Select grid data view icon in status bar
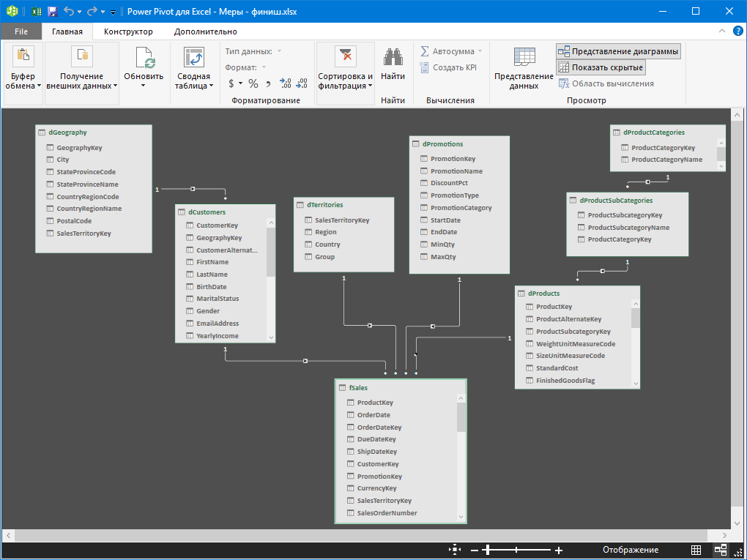This screenshot has width=747, height=560. pos(696,550)
